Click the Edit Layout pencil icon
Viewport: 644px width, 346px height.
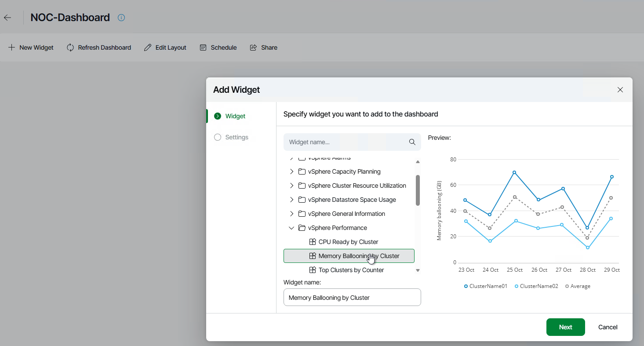(x=148, y=47)
